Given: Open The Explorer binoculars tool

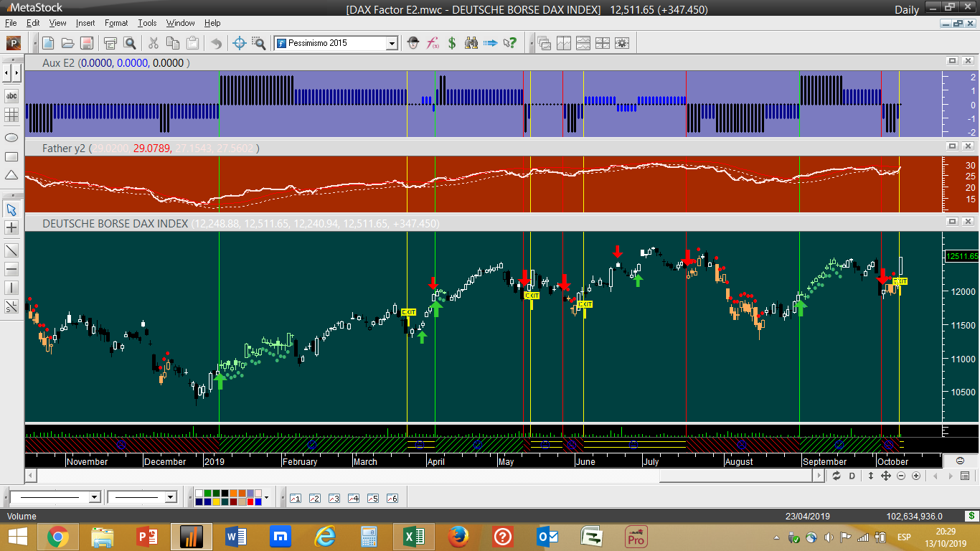Looking at the screenshot, I should click(x=471, y=43).
